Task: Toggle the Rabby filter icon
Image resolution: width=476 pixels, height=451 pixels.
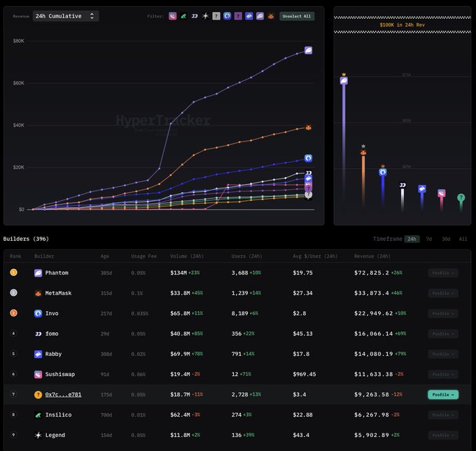Action: tap(249, 16)
